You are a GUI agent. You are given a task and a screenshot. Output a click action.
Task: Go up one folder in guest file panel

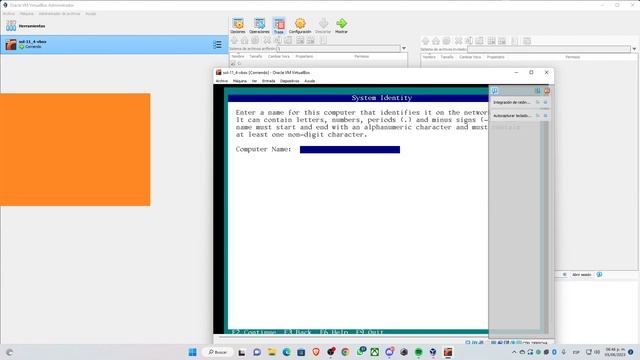point(425,41)
